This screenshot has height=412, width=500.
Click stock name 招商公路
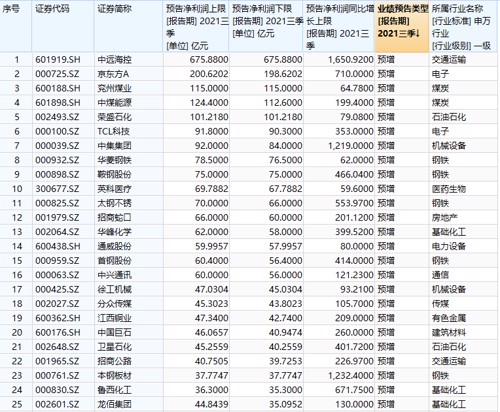click(x=114, y=361)
